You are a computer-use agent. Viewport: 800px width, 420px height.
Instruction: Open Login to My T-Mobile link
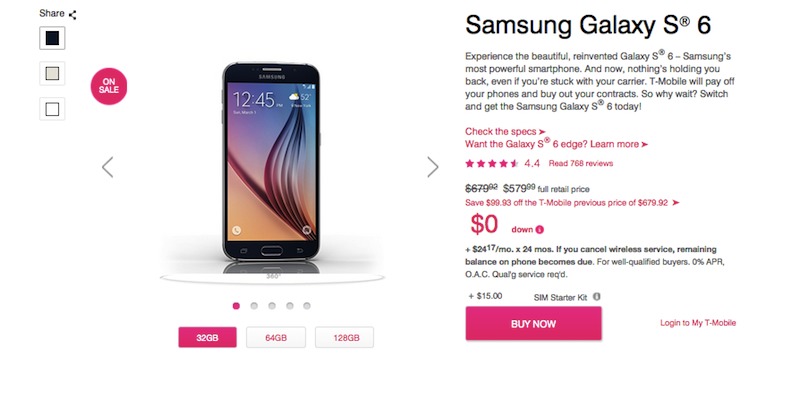click(x=698, y=323)
